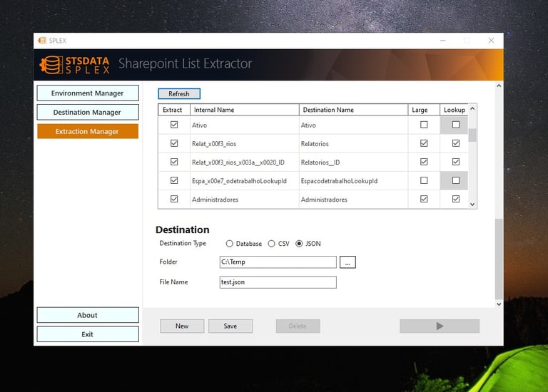Select JSON destination type
The image size is (548, 392).
tap(299, 244)
